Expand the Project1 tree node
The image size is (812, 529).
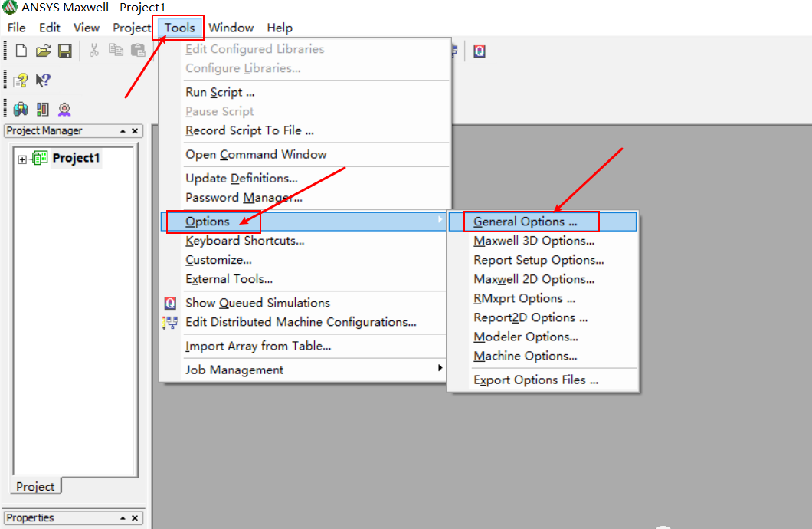tap(21, 159)
